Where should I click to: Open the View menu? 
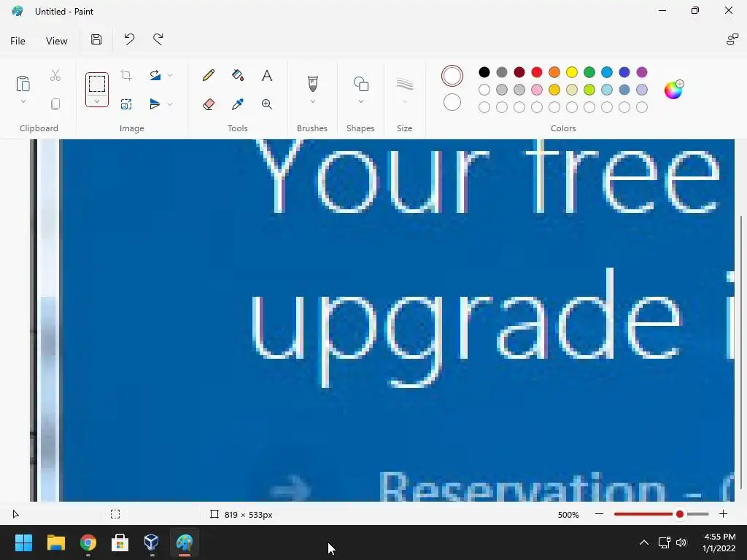57,41
